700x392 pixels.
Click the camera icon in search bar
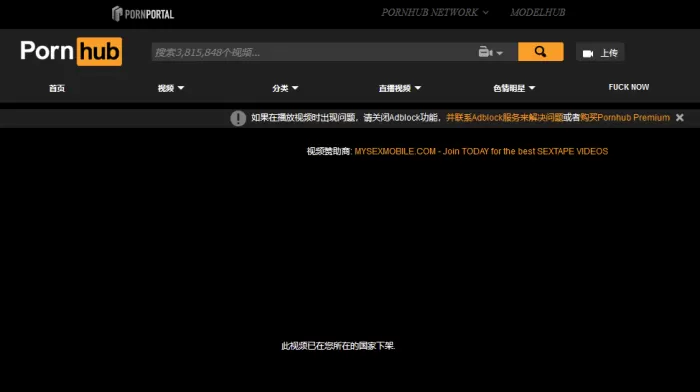[x=485, y=52]
